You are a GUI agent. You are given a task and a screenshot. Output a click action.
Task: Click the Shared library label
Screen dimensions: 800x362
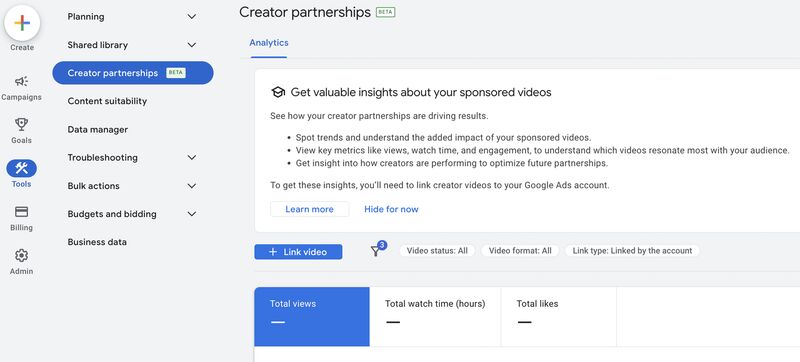pos(97,45)
